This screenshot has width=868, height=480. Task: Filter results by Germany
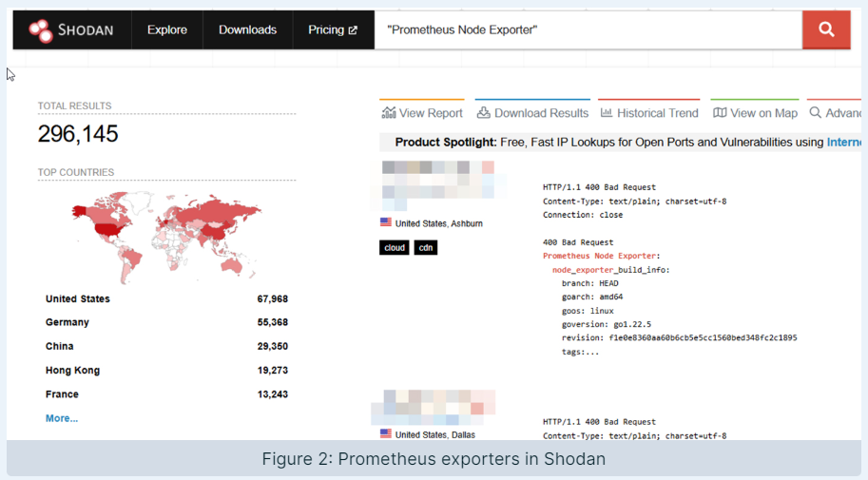coord(67,322)
